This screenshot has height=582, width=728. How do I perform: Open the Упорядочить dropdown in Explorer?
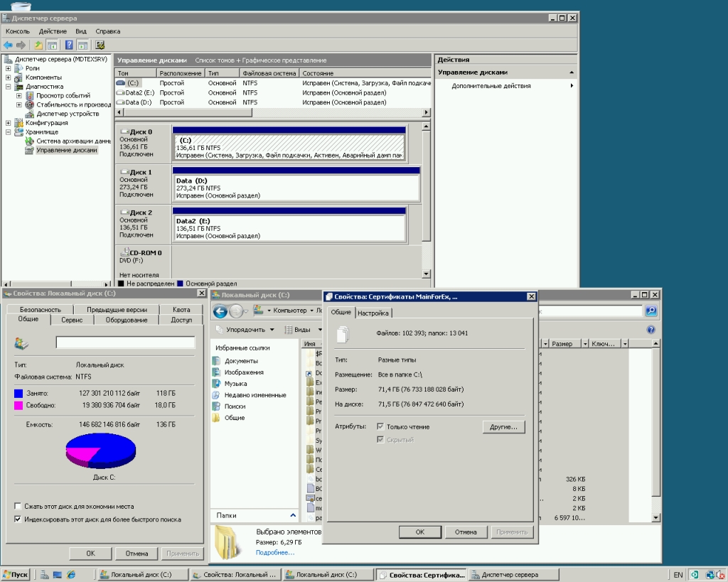click(x=245, y=330)
